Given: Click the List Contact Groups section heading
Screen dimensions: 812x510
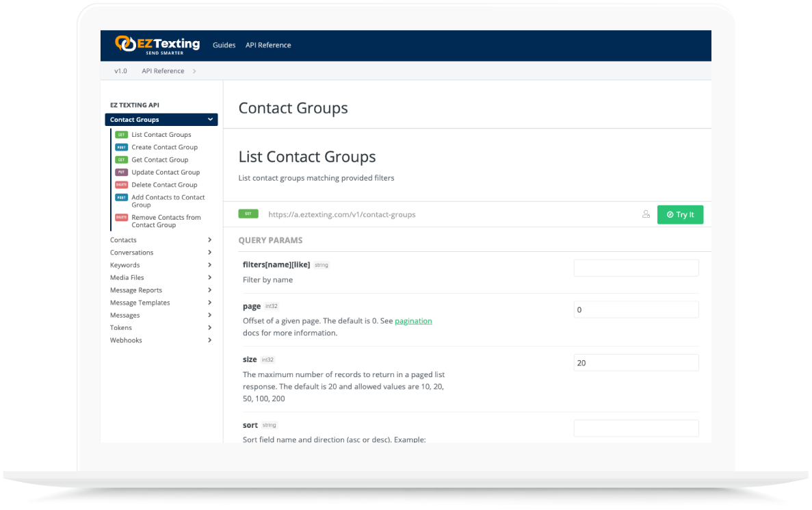Looking at the screenshot, I should pyautogui.click(x=307, y=157).
